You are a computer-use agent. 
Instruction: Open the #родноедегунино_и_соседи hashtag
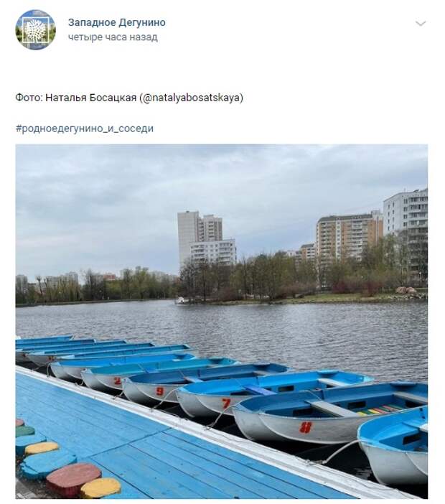point(85,129)
